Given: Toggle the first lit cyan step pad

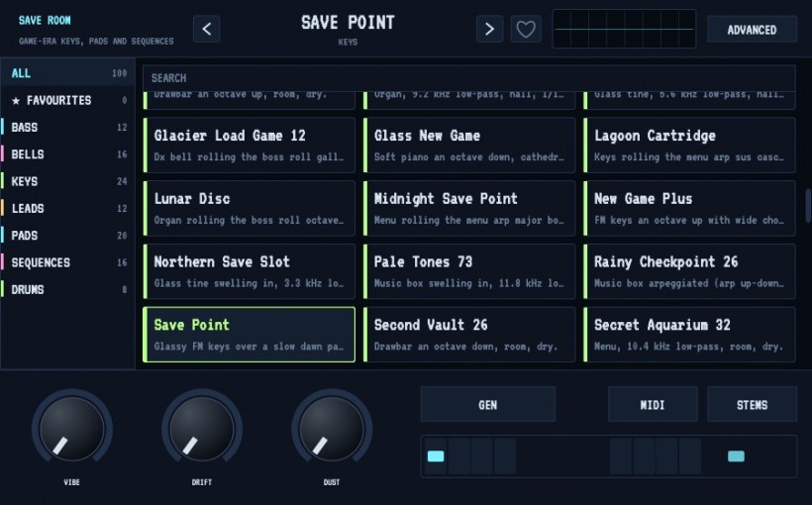Looking at the screenshot, I should click(436, 456).
